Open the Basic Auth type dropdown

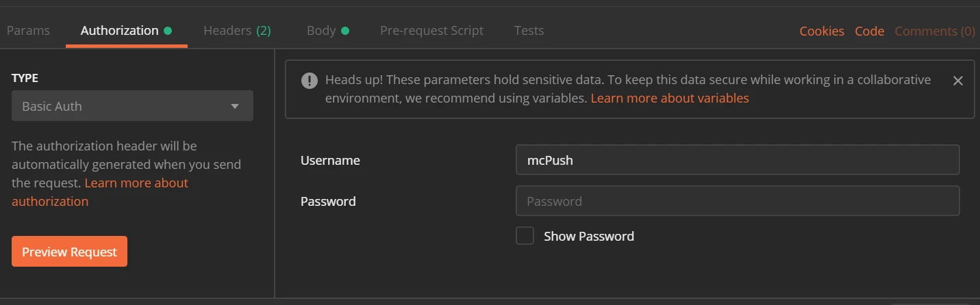click(x=132, y=106)
